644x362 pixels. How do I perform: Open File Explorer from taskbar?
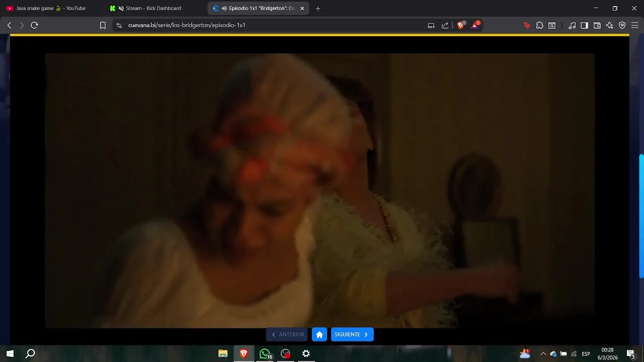(223, 353)
